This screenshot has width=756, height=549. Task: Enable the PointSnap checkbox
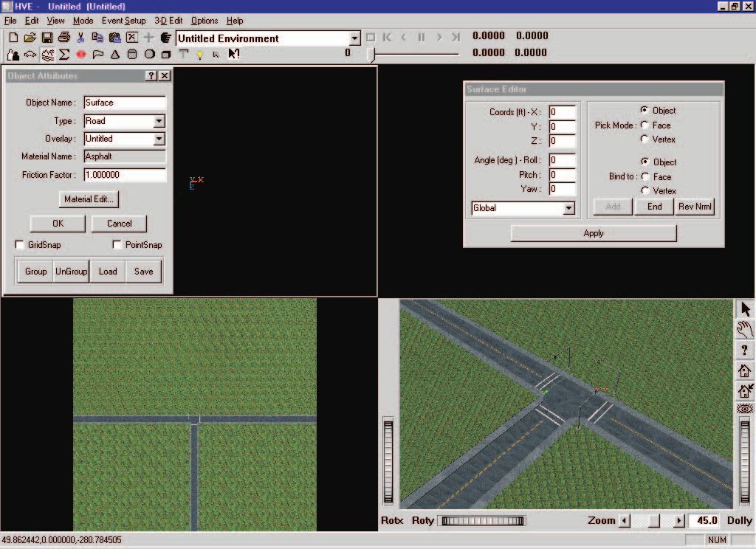(117, 245)
